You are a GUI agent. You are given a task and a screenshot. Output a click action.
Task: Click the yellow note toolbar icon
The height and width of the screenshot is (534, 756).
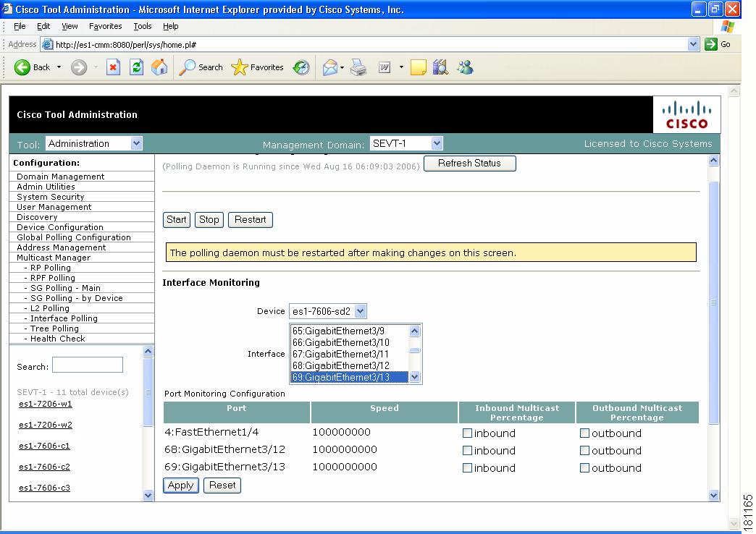tap(418, 67)
